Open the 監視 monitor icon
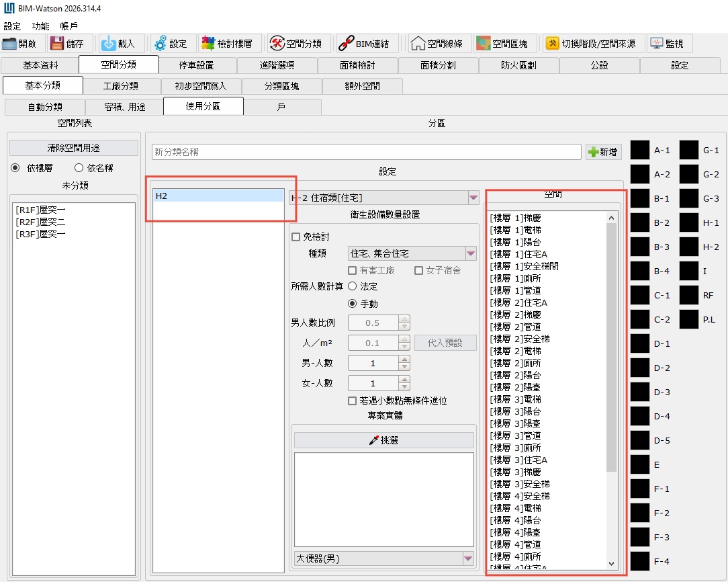This screenshot has width=728, height=582. pos(656,44)
